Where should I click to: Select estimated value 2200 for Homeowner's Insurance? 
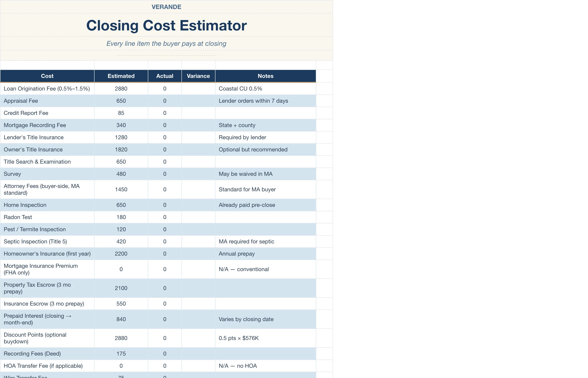121,254
